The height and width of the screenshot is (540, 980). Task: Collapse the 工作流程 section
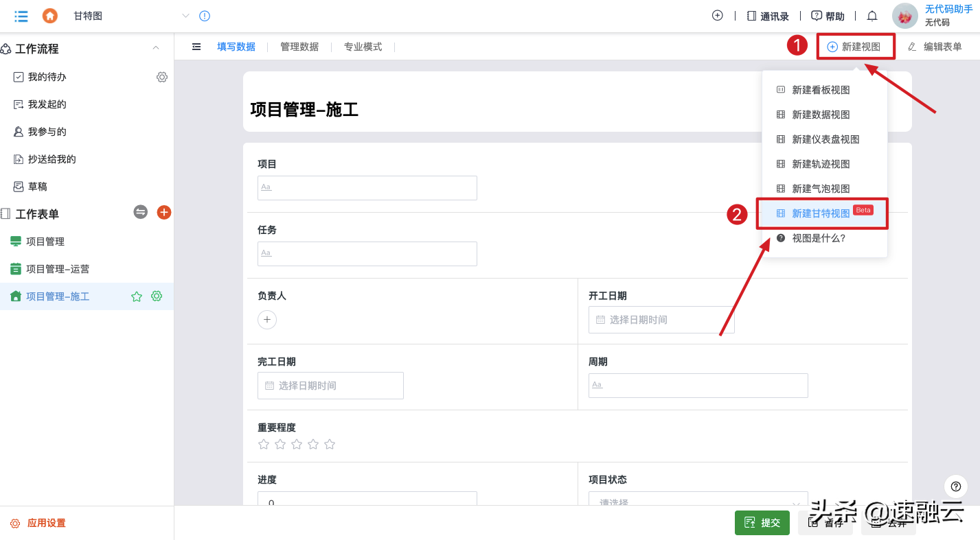tap(156, 48)
